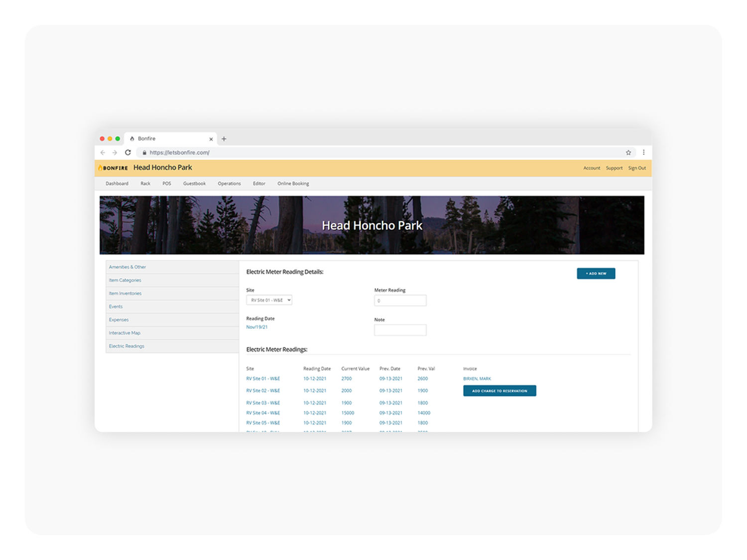Open the Site dropdown RV Site 01
This screenshot has height=560, width=747.
[x=269, y=300]
